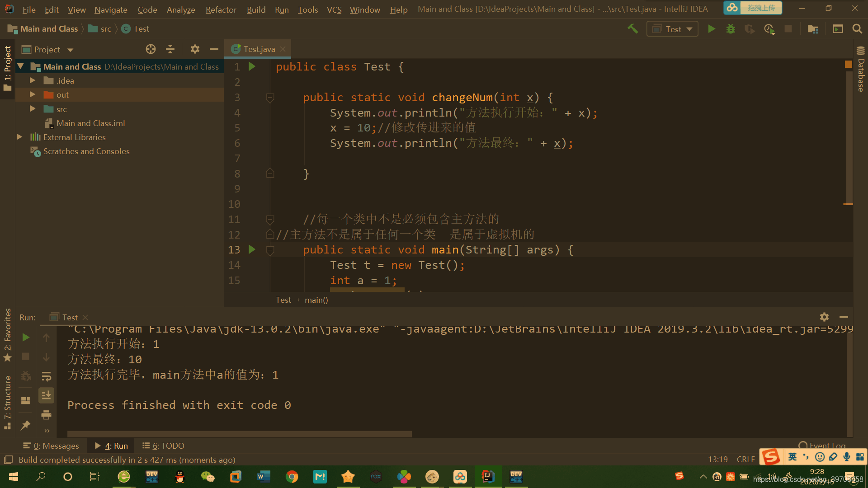Click the gutter run arrow beside main method
The height and width of the screenshot is (488, 868).
tap(252, 249)
